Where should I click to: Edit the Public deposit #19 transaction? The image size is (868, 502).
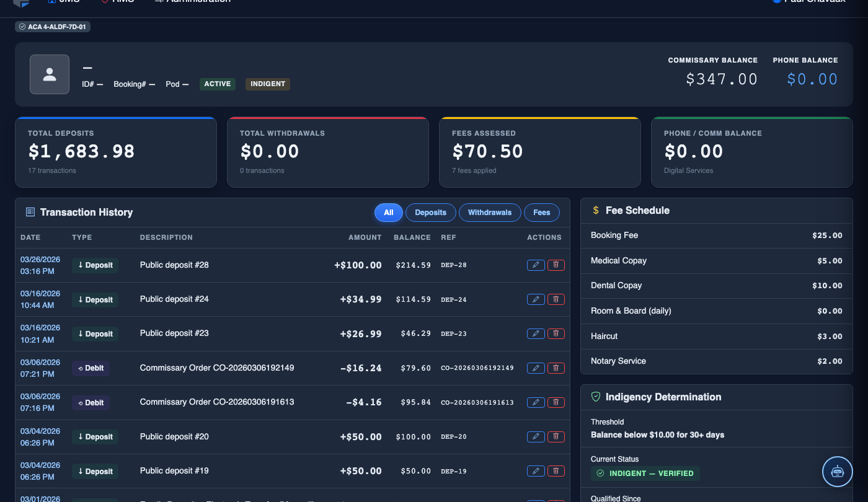coord(536,471)
